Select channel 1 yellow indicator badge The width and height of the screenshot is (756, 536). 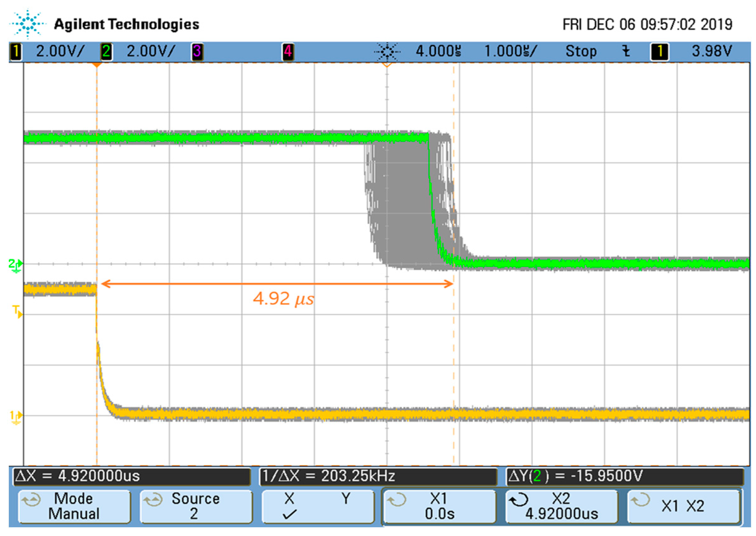pyautogui.click(x=16, y=52)
